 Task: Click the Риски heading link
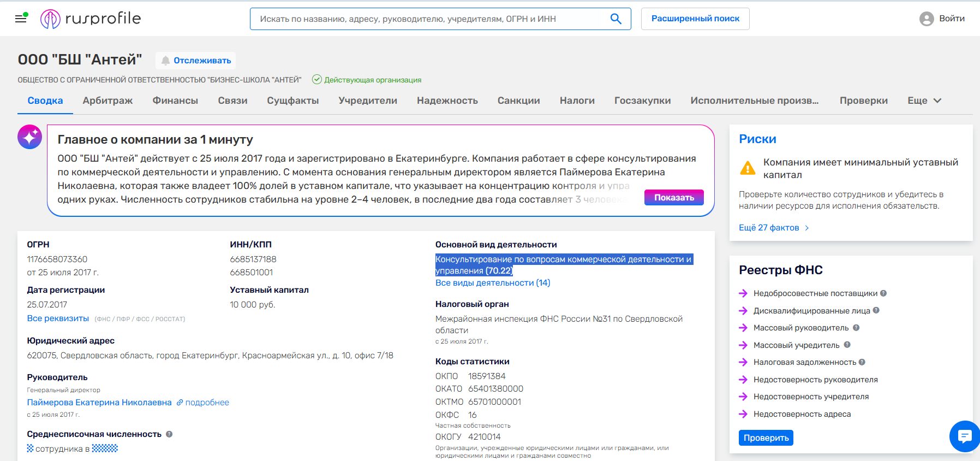[757, 139]
